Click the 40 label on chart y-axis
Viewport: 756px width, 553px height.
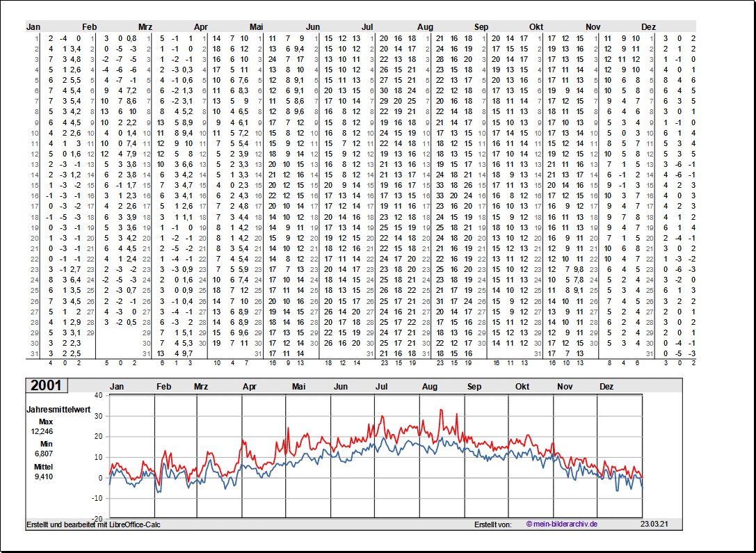(98, 395)
